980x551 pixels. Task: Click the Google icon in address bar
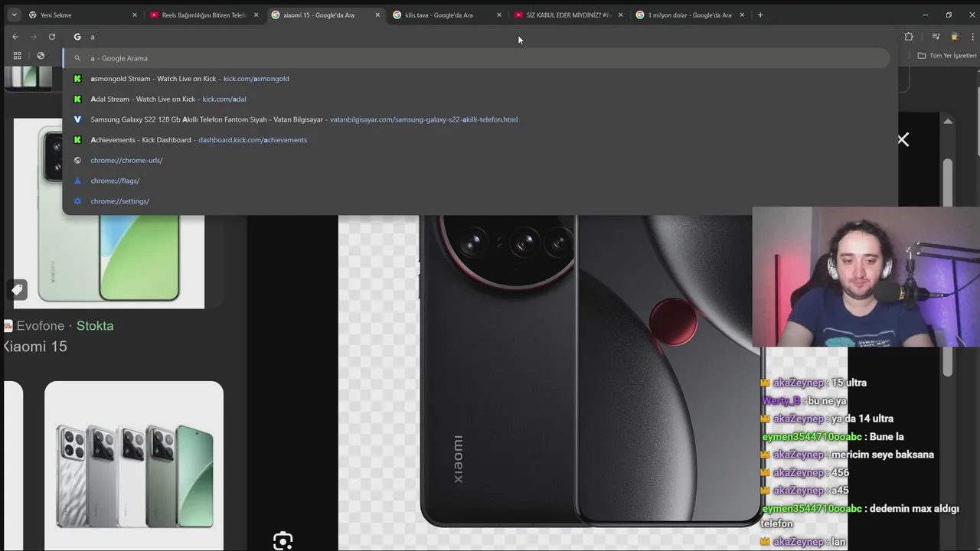tap(77, 37)
